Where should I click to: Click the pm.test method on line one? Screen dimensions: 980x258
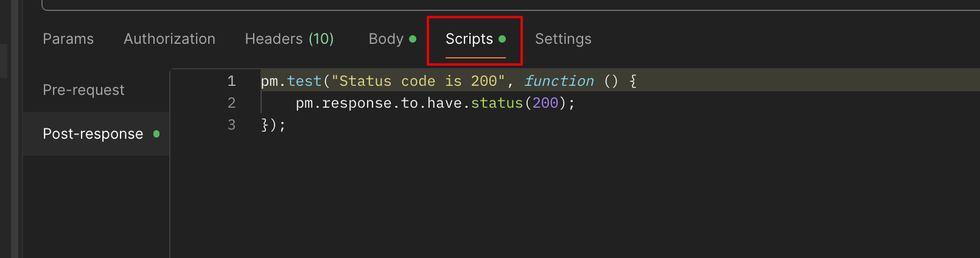click(292, 81)
